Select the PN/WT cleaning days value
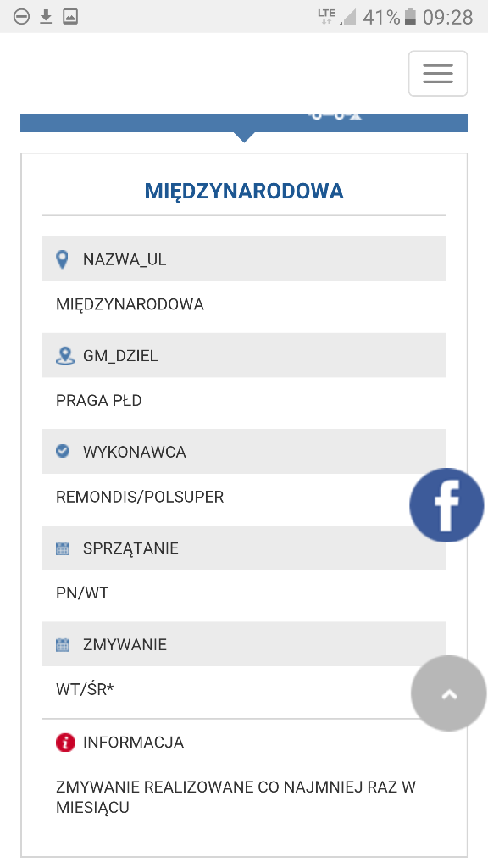 pyautogui.click(x=82, y=593)
